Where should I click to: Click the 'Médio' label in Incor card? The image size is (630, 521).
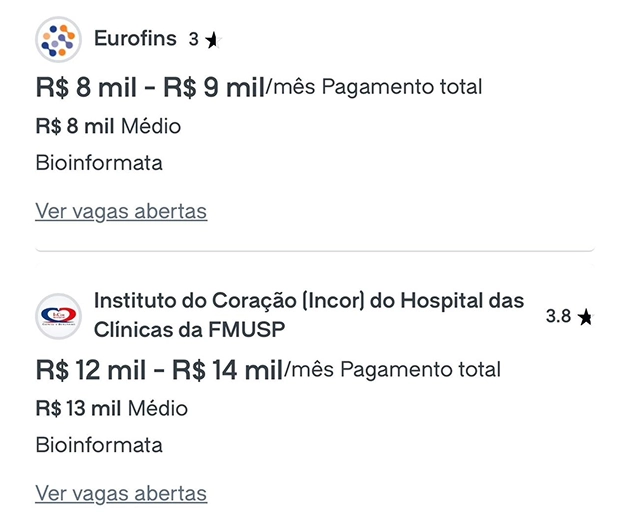(x=157, y=409)
